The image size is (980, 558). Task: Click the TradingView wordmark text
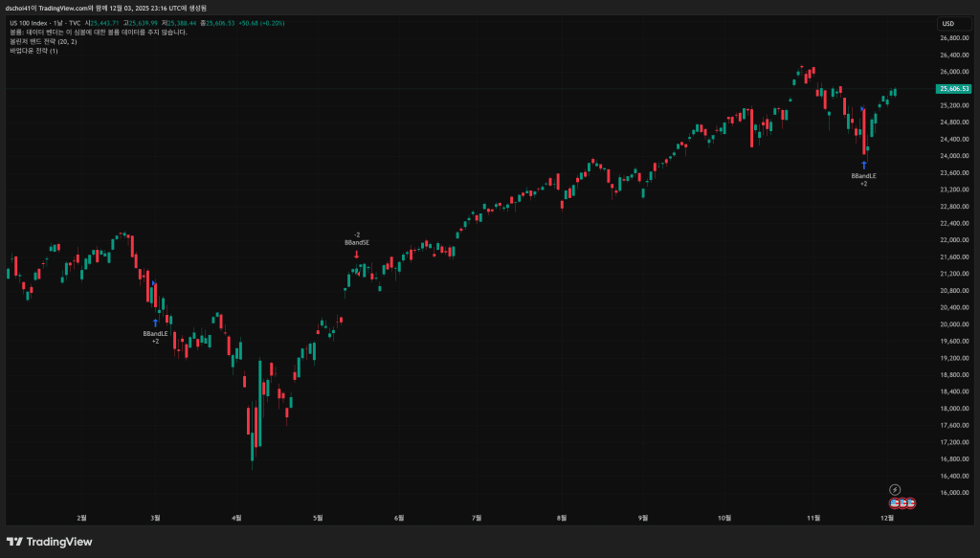click(58, 542)
